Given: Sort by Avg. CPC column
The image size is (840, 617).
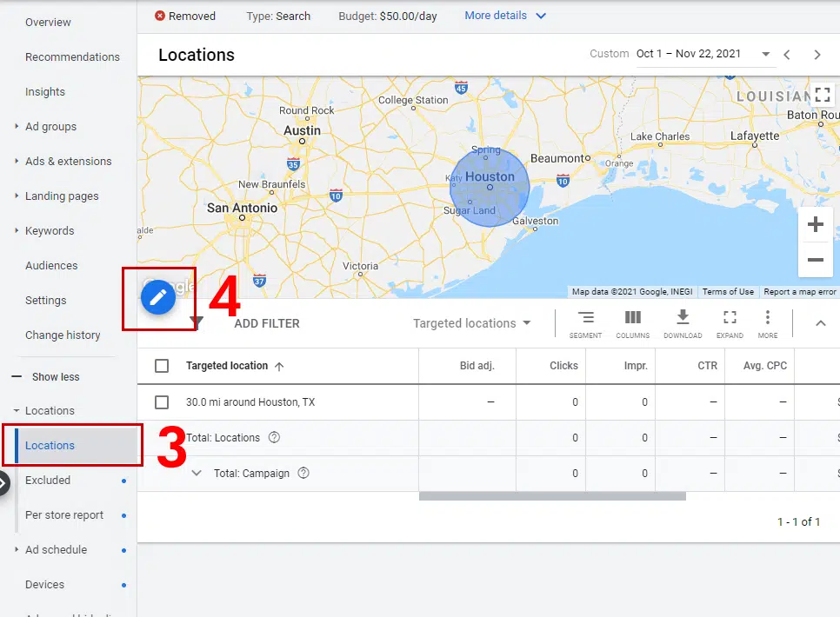Looking at the screenshot, I should [765, 366].
